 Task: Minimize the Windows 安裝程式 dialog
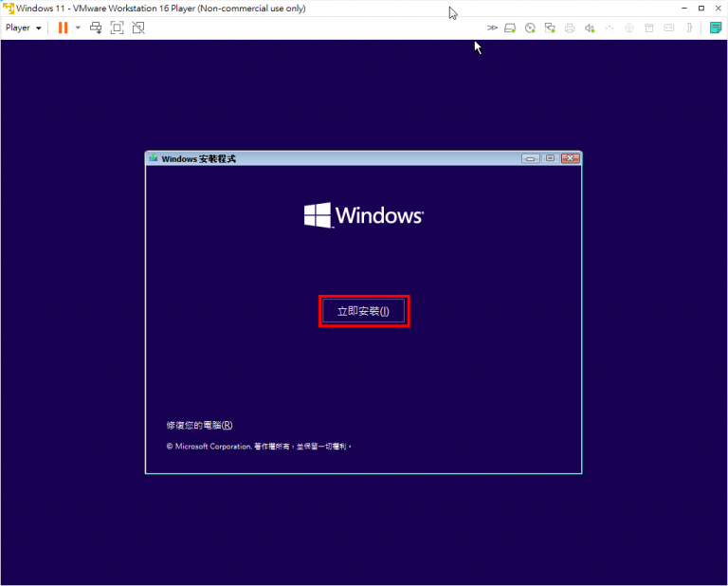(530, 158)
